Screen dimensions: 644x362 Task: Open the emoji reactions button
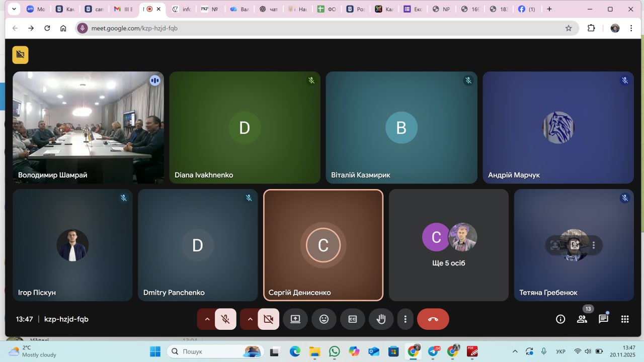pyautogui.click(x=324, y=319)
